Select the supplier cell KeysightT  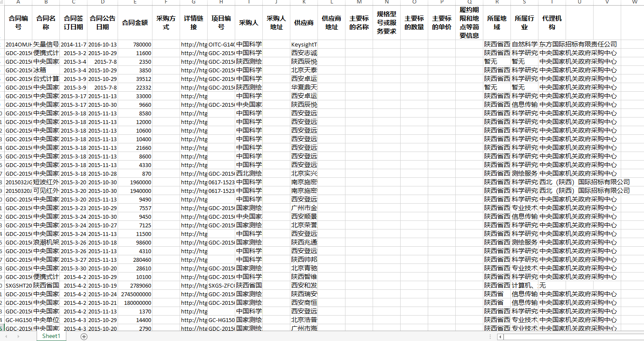coord(304,44)
